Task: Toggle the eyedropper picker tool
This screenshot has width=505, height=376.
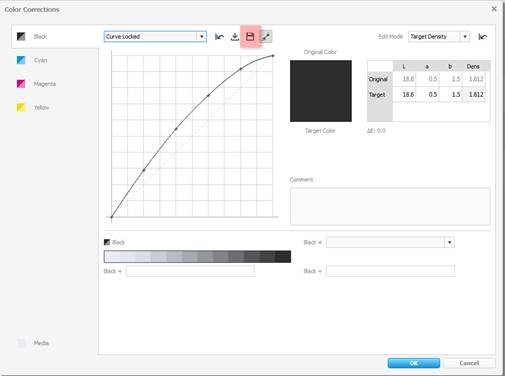Action: (266, 36)
